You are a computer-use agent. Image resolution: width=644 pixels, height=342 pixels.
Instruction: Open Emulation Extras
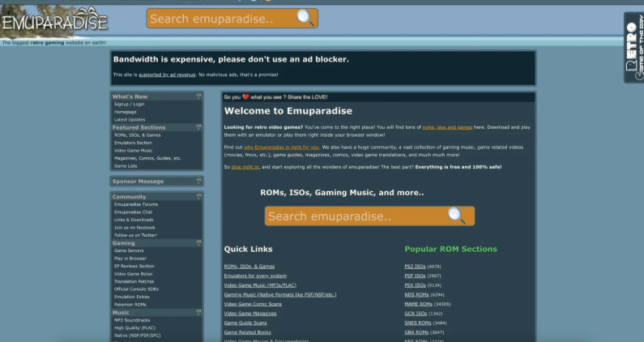(132, 297)
